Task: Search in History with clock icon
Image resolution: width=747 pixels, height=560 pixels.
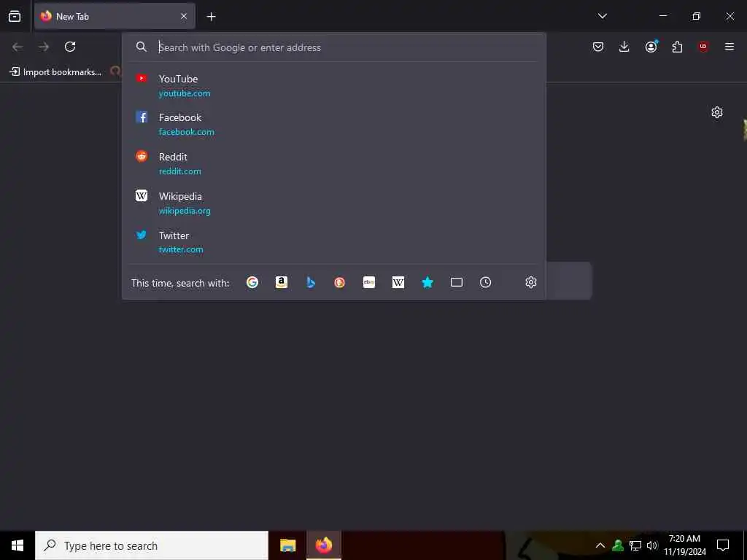Action: 485,282
